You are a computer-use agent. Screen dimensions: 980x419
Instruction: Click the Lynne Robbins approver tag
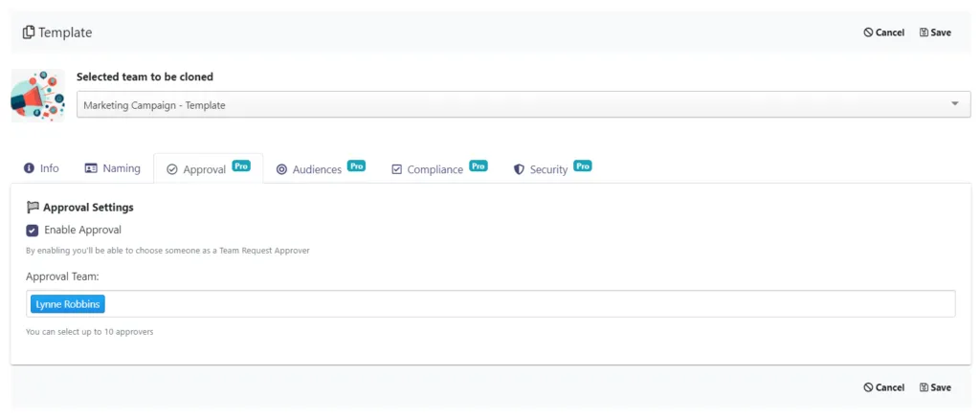[68, 304]
